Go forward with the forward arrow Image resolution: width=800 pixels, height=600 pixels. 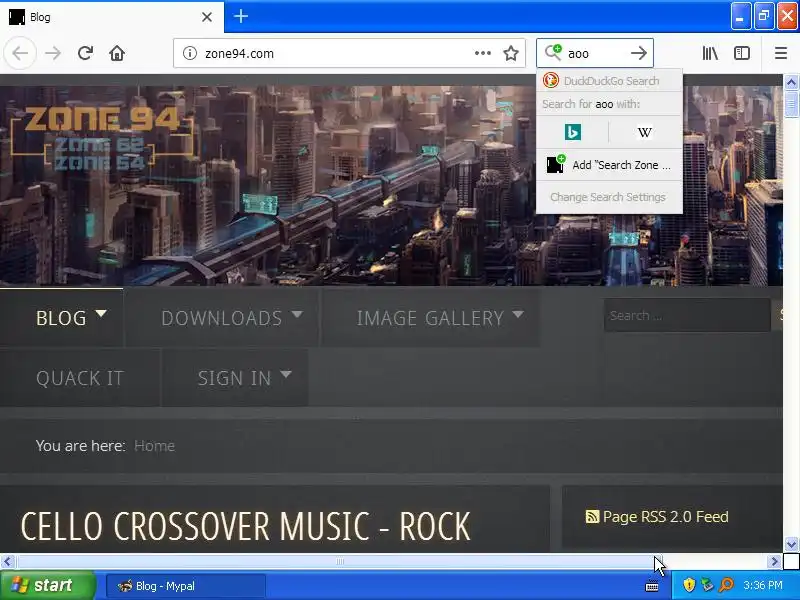coord(53,53)
